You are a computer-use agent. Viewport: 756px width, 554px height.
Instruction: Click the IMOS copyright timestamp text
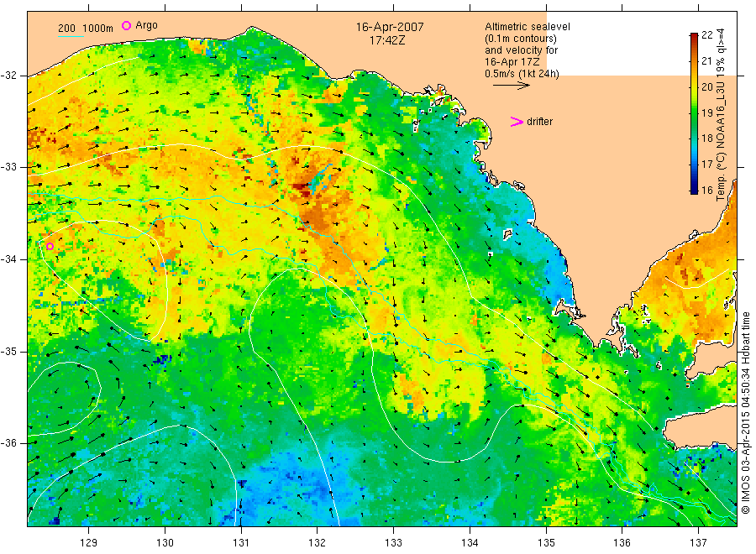(x=745, y=412)
